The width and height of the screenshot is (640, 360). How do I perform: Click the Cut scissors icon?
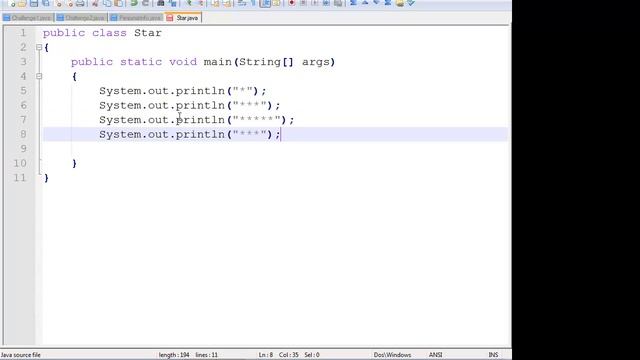tap(95, 3)
